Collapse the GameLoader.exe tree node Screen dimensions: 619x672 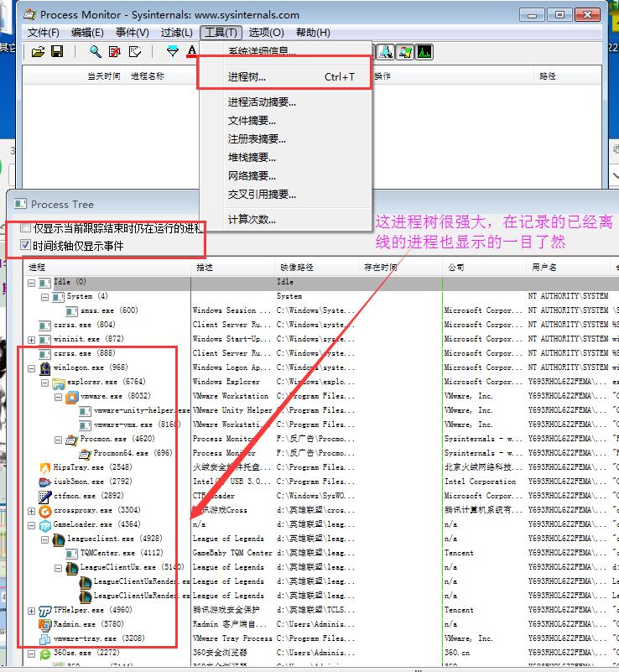click(x=32, y=524)
